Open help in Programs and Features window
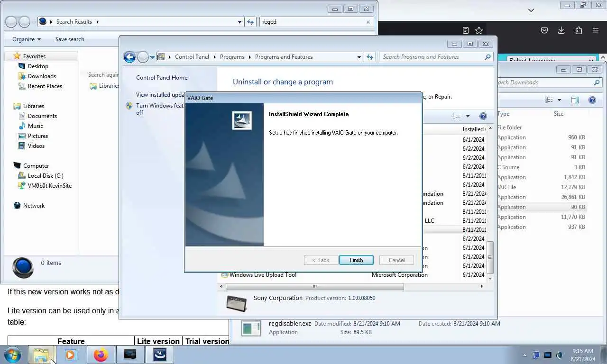 tap(483, 116)
